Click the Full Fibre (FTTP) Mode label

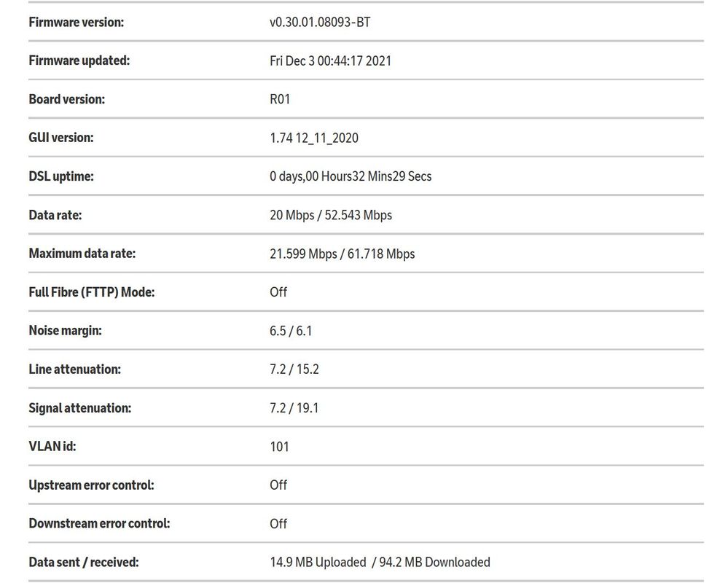point(91,292)
